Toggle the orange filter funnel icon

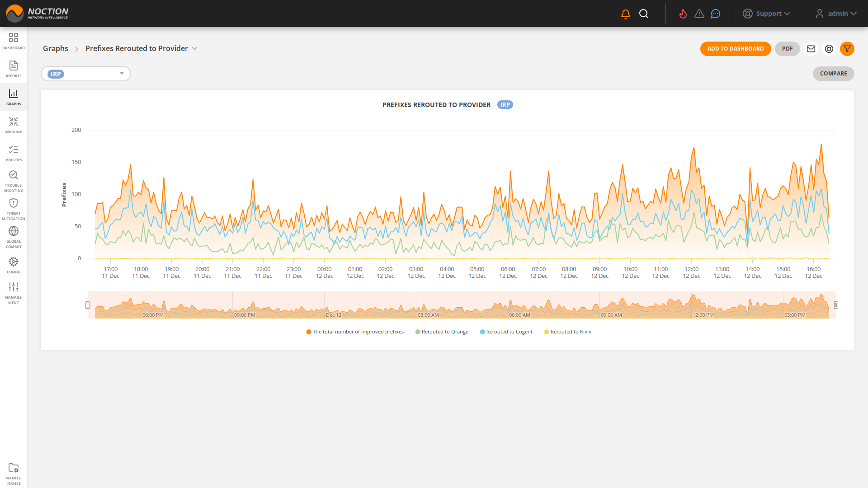(847, 49)
